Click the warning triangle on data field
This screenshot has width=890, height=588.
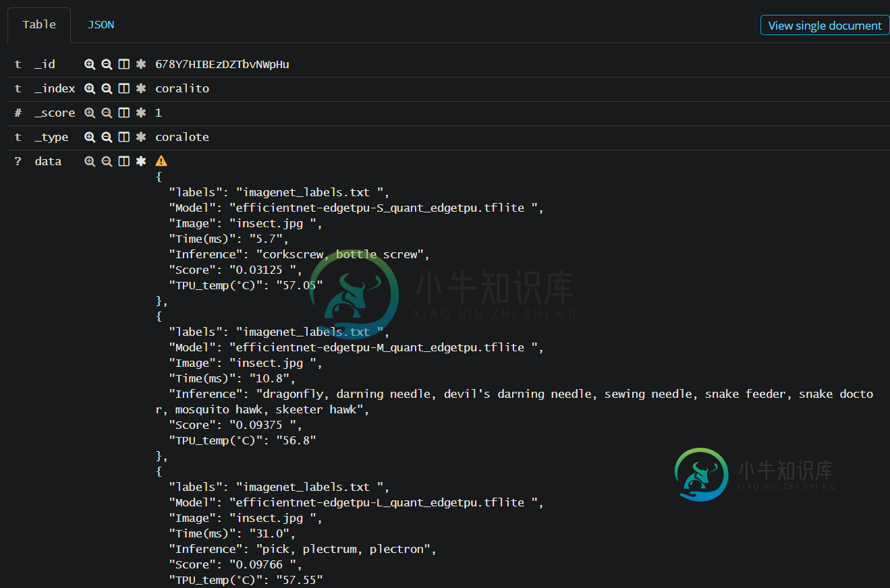[161, 161]
